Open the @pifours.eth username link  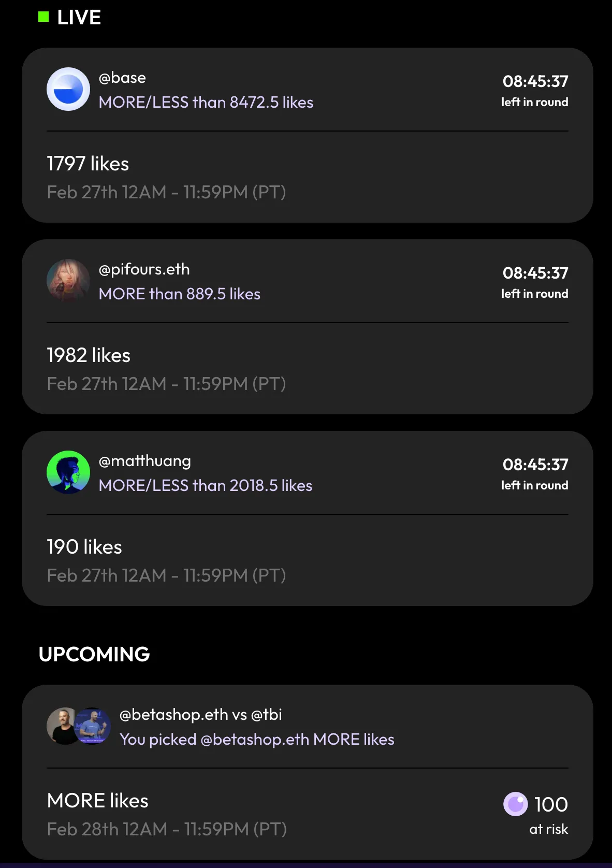(144, 269)
